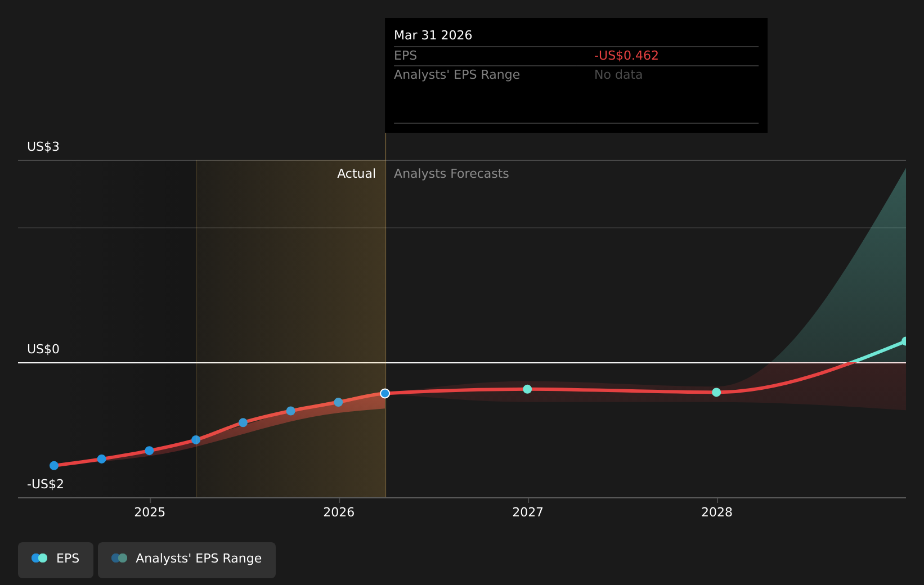Screen dimensions: 924x585
Task: Click the 'Mar 31 2026' tooltip date
Action: [433, 35]
